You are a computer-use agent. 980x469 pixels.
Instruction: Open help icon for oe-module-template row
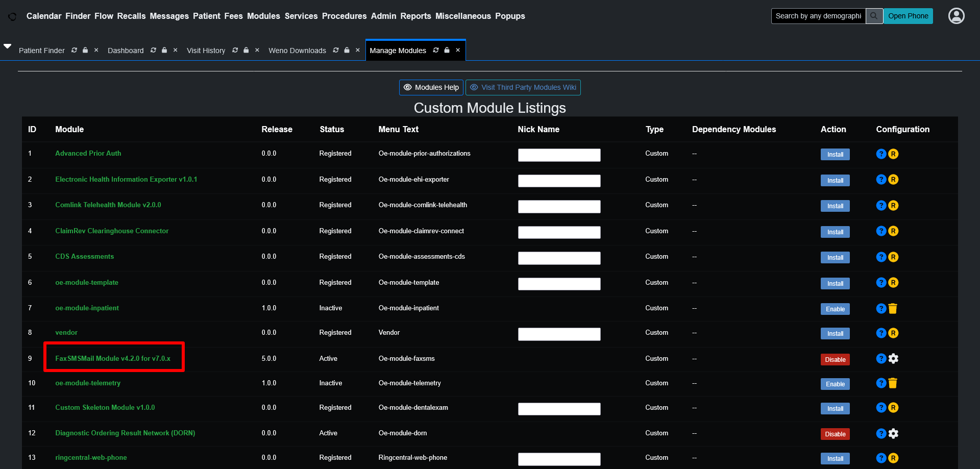click(881, 283)
